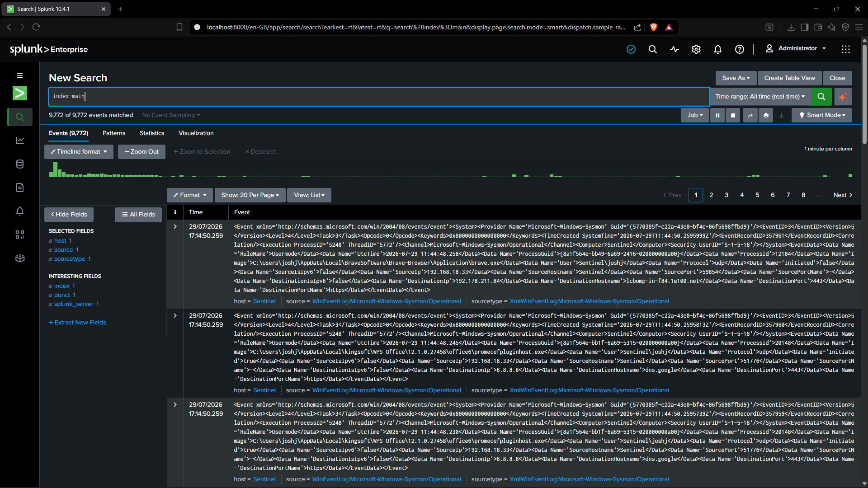Run search with green magnifier button

tap(821, 97)
